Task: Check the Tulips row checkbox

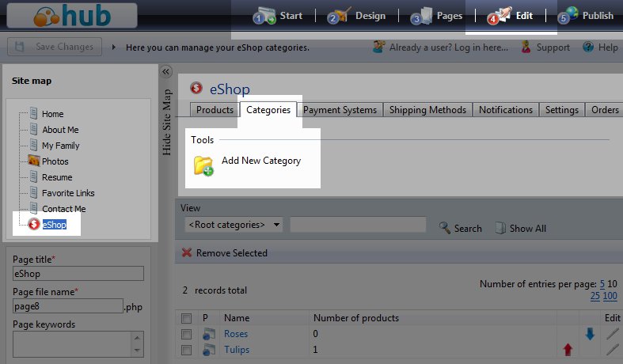Action: pos(186,350)
